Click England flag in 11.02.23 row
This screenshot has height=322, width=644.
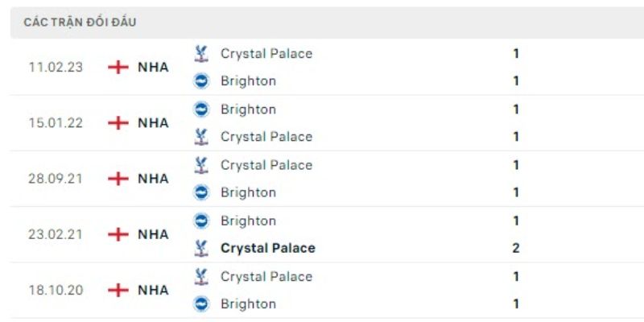click(x=118, y=68)
